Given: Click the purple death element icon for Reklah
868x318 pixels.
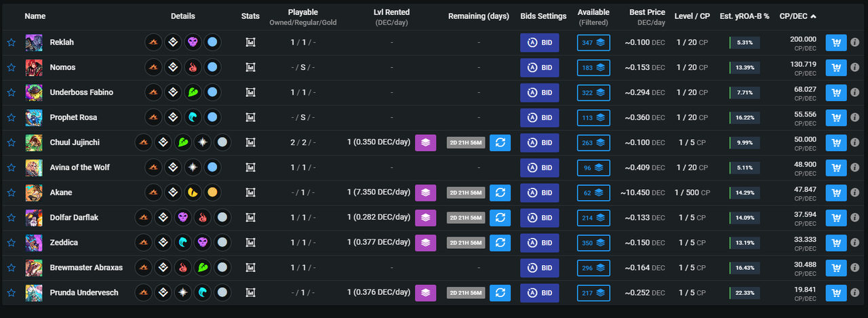Looking at the screenshot, I should click(x=193, y=43).
